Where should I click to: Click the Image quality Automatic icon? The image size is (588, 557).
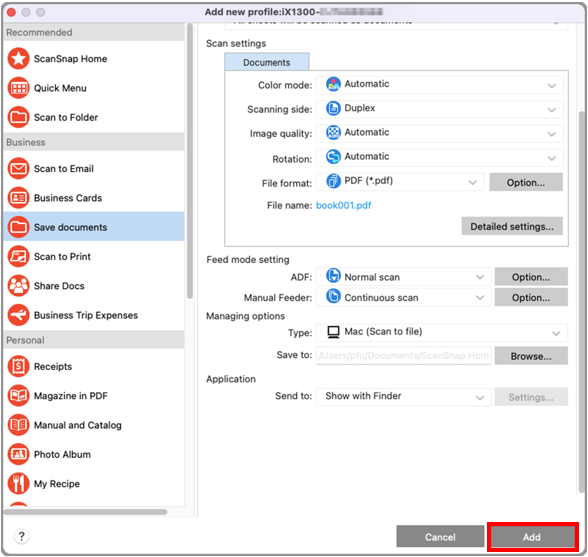click(333, 132)
